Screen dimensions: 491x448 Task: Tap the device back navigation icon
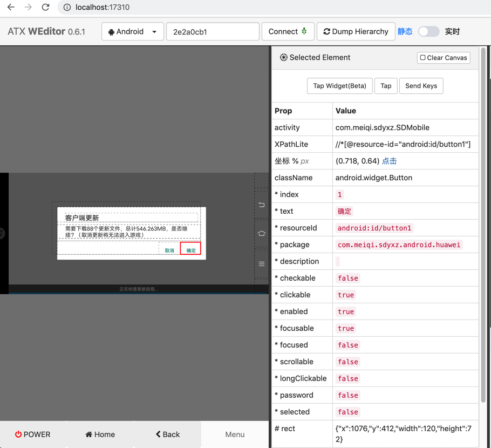click(x=262, y=205)
